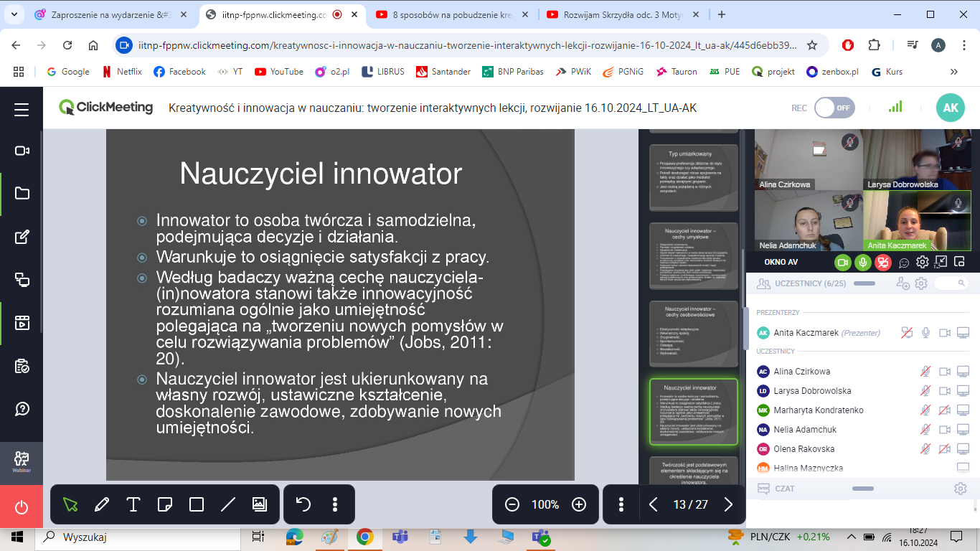Open the files folder in left sidebar

click(22, 193)
